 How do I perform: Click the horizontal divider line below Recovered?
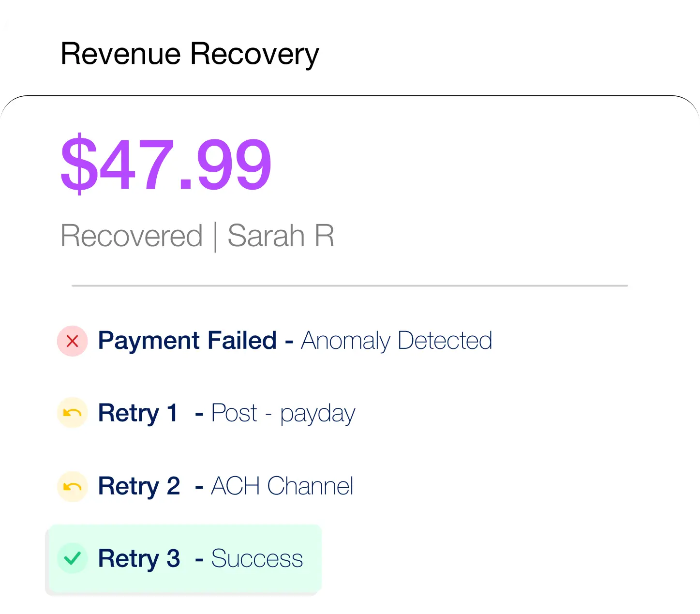pyautogui.click(x=349, y=286)
